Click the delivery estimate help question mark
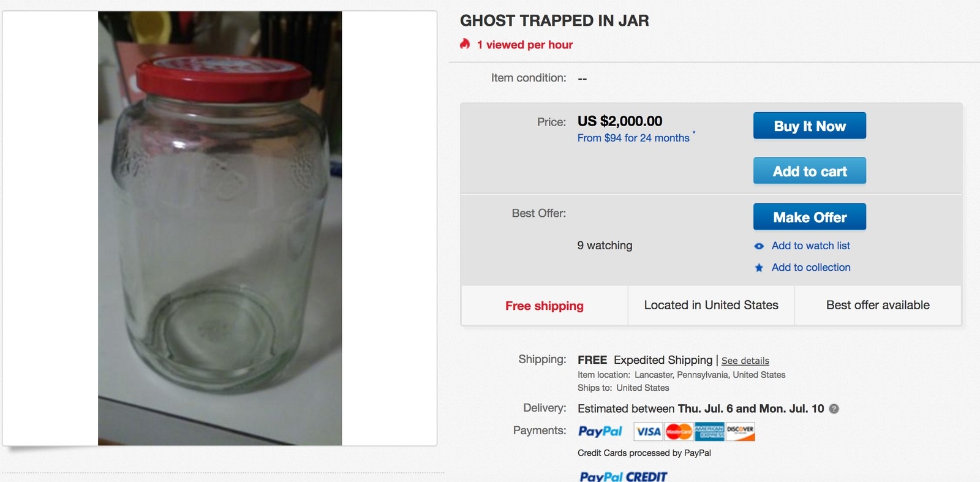Screen dimensions: 980x482 point(834,409)
